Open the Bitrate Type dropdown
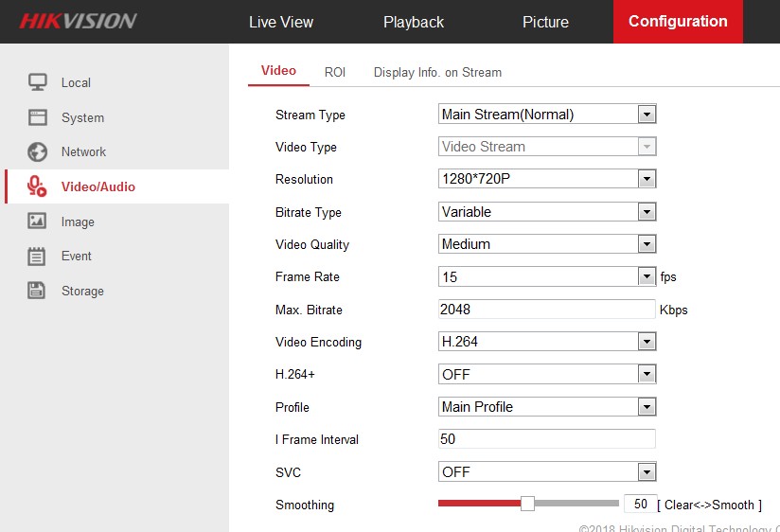The image size is (780, 532). tap(547, 212)
